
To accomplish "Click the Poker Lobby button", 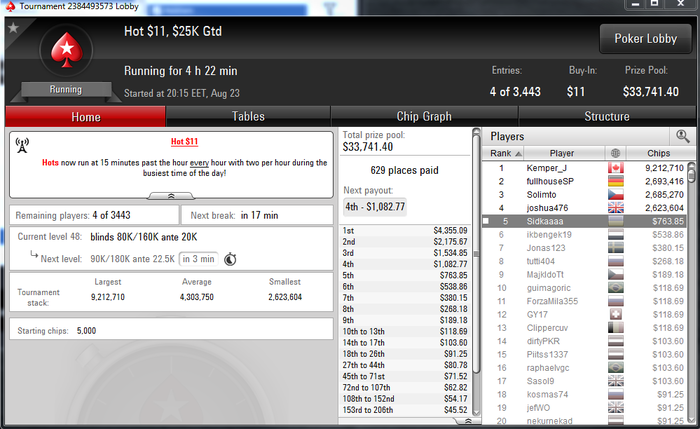I will (646, 39).
